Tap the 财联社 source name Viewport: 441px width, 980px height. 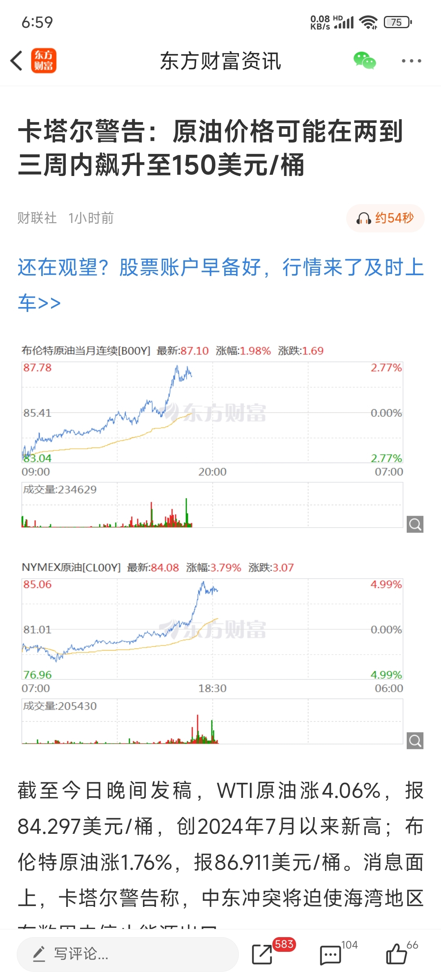point(37,218)
